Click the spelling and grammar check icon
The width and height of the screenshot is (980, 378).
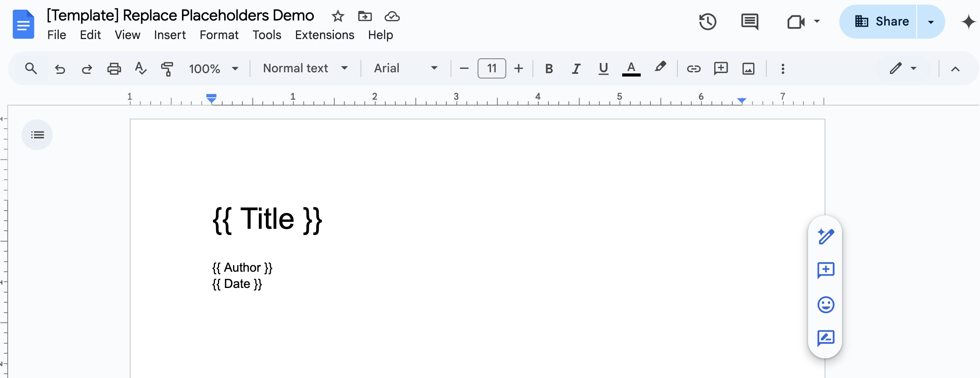(140, 69)
